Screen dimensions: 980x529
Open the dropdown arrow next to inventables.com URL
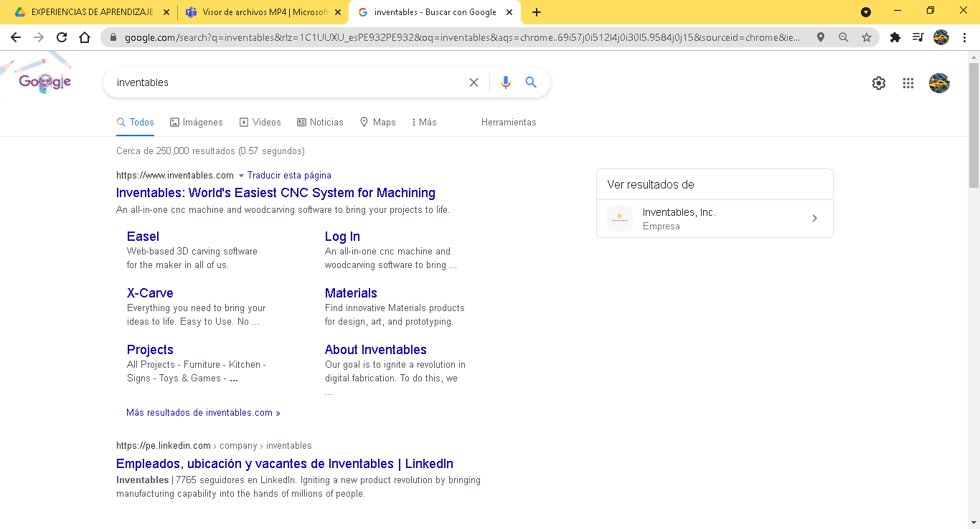coord(241,176)
